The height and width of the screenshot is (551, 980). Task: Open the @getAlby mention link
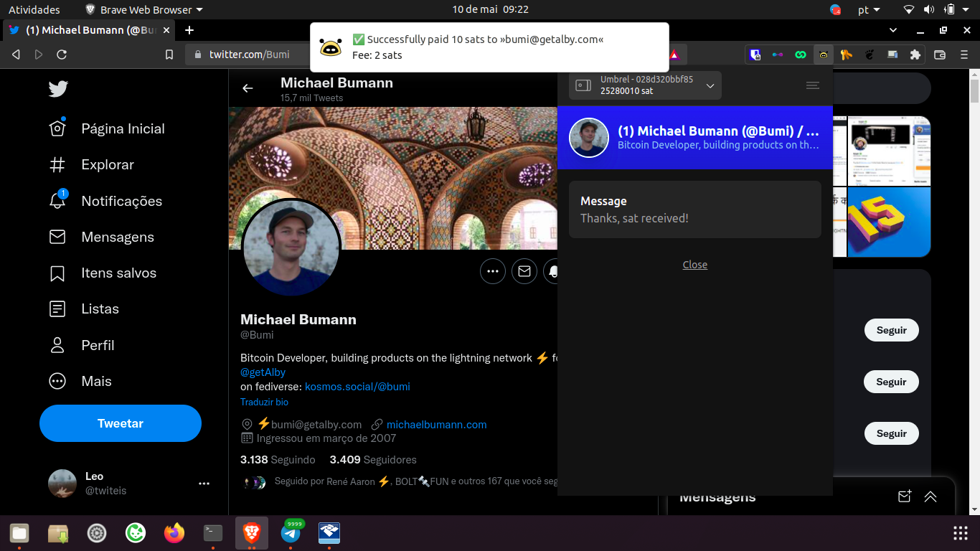tap(263, 372)
